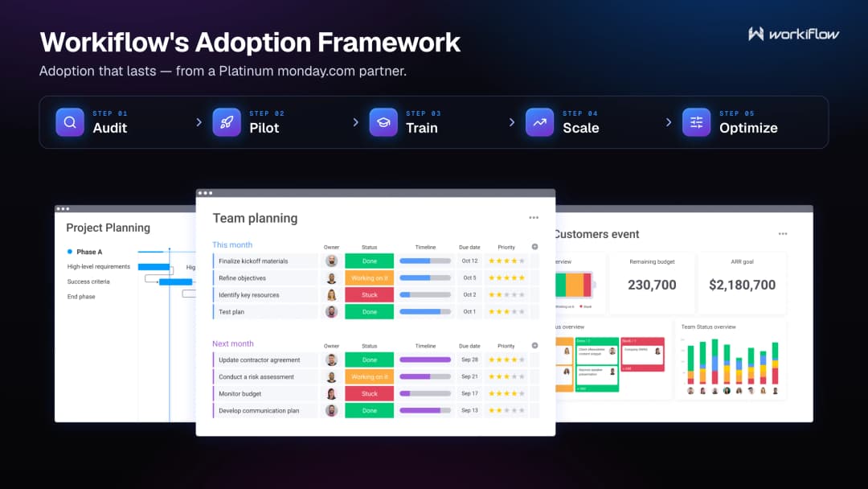Collapse the This month group
This screenshot has width=868, height=489.
[232, 244]
